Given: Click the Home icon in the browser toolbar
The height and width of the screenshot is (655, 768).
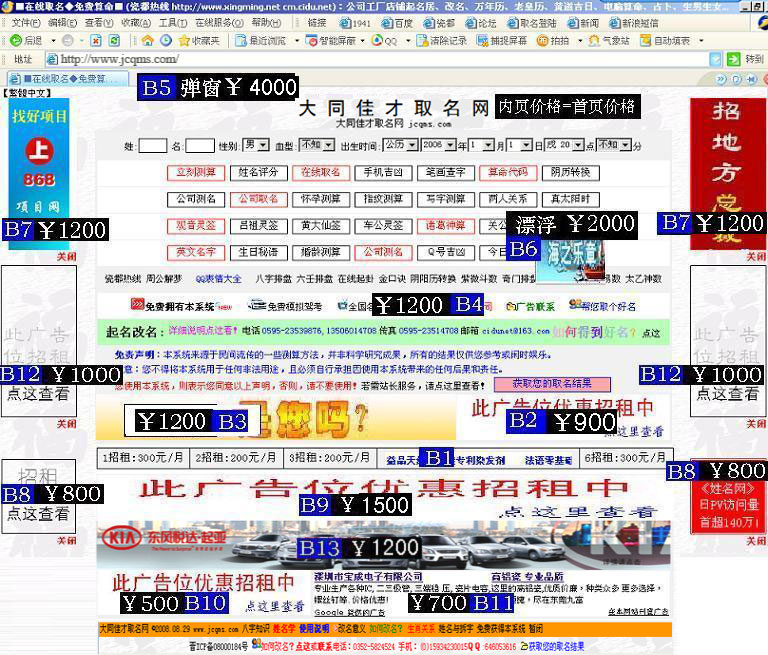Looking at the screenshot, I should 147,41.
